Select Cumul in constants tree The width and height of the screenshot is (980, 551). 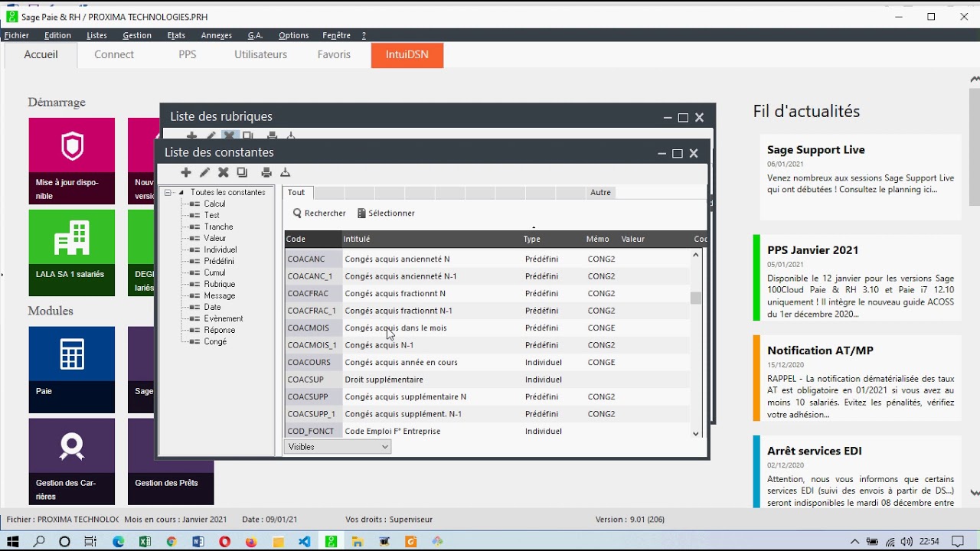214,273
